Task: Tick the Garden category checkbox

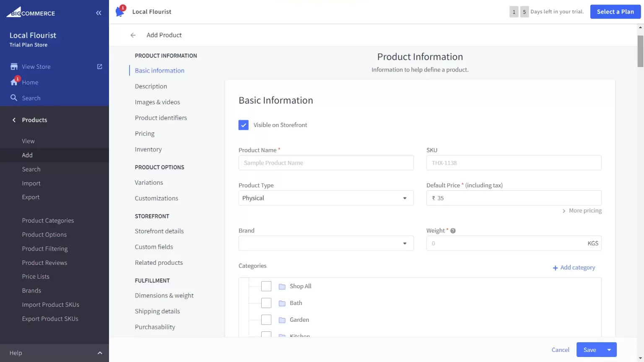Action: coord(266,320)
